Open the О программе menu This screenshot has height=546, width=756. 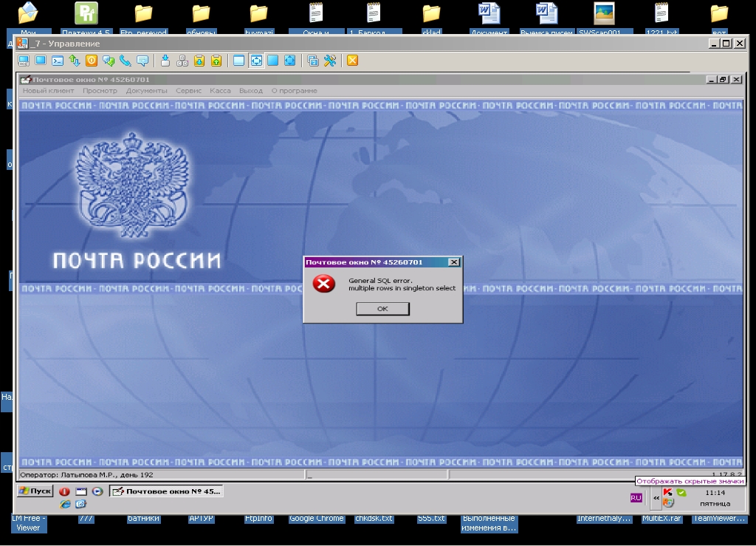294,91
